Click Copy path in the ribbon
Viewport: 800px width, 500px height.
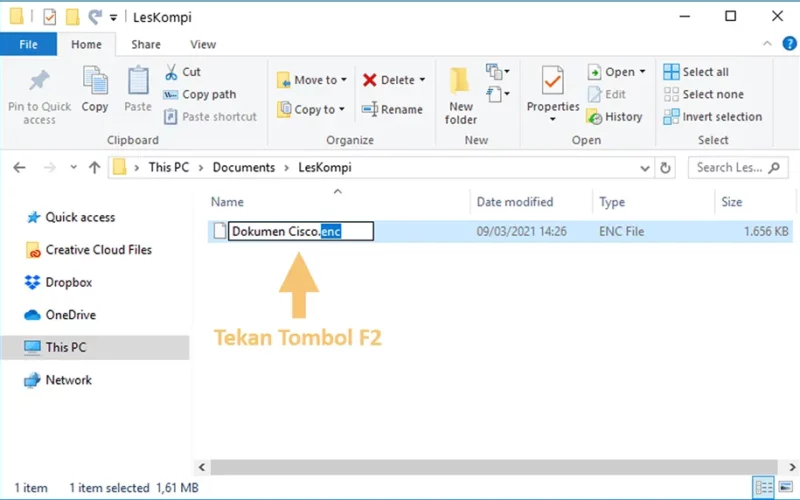(x=200, y=94)
